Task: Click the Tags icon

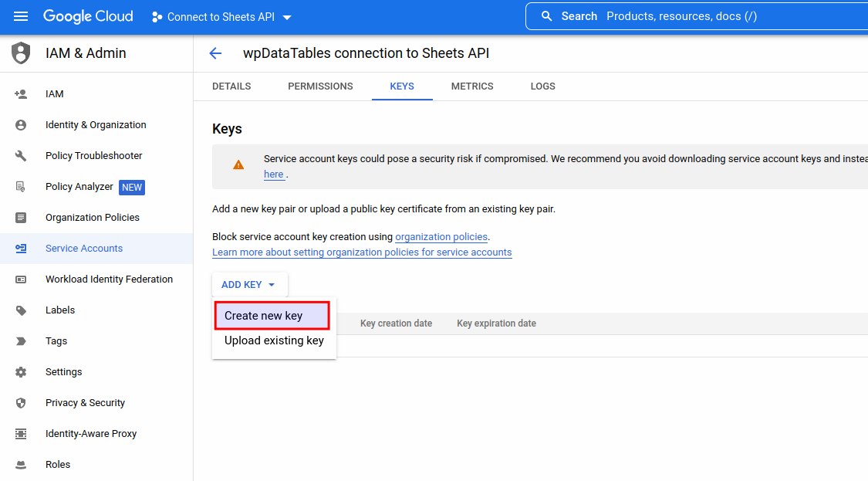Action: 21,341
